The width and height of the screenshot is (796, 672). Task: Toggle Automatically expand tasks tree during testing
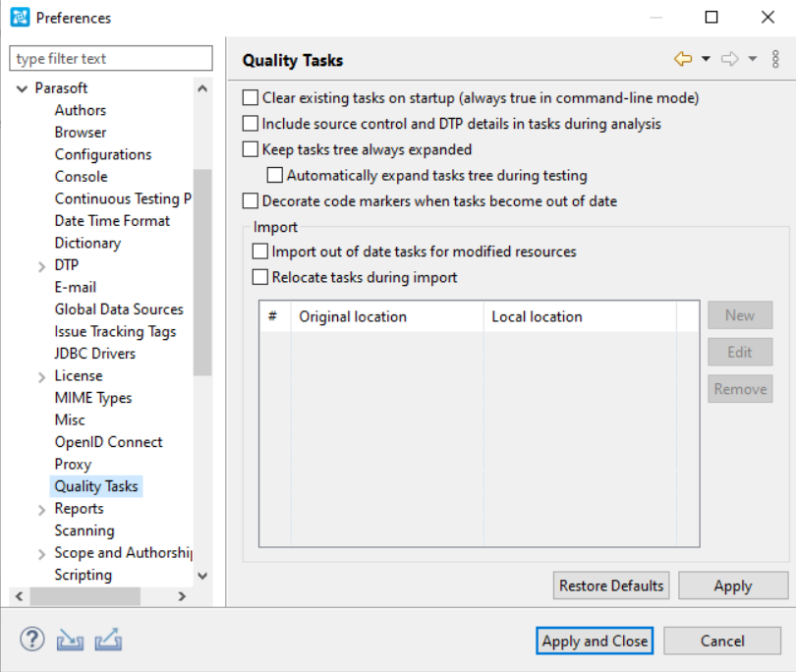coord(274,175)
